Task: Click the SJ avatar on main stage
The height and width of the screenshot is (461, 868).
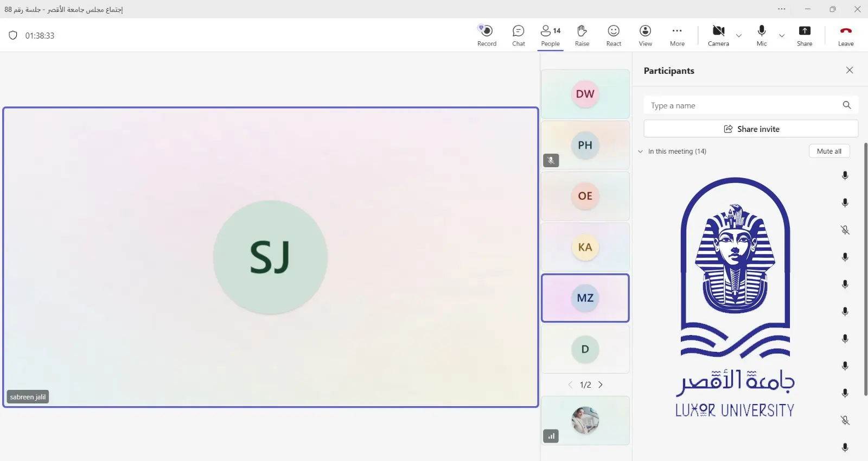Action: click(270, 257)
